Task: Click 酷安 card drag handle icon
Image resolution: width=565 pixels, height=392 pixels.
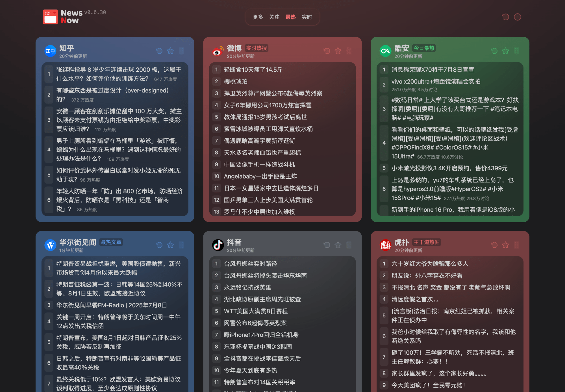Action: (x=516, y=51)
